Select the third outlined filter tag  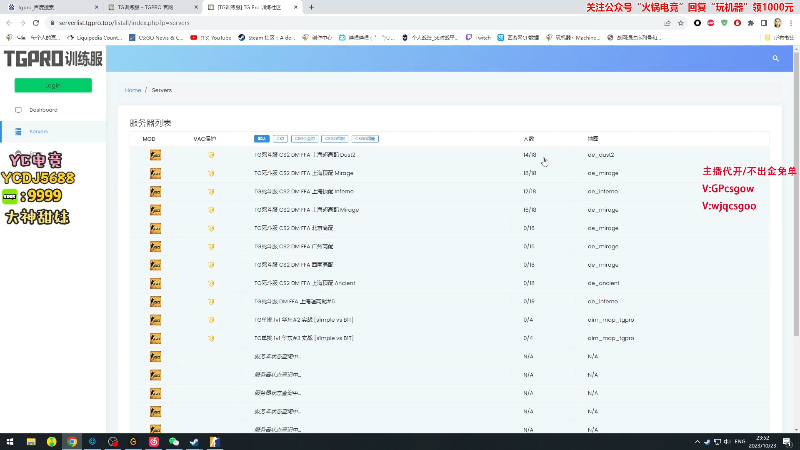(x=305, y=139)
